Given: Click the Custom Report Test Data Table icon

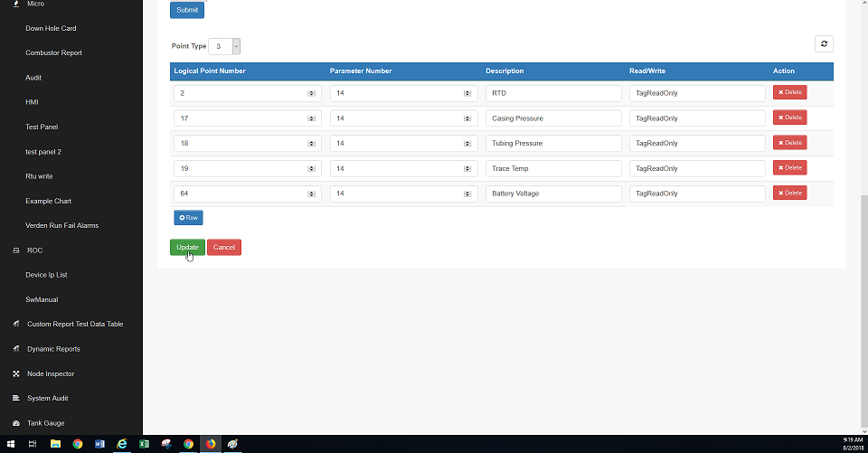Looking at the screenshot, I should coord(16,324).
